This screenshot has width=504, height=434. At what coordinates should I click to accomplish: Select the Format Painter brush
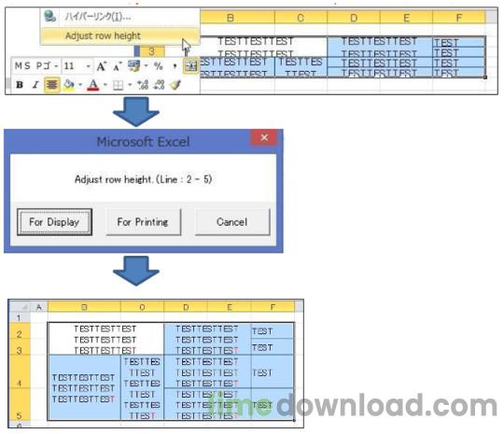[175, 85]
